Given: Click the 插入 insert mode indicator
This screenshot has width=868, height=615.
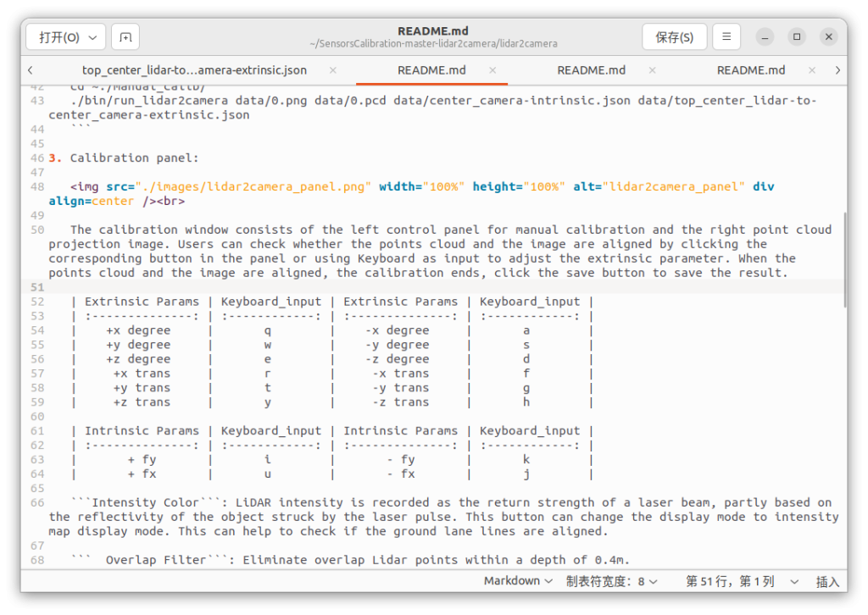Looking at the screenshot, I should click(x=826, y=581).
